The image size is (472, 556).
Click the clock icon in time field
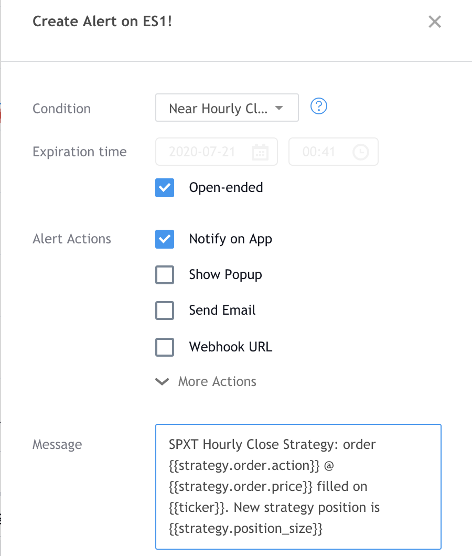point(361,152)
